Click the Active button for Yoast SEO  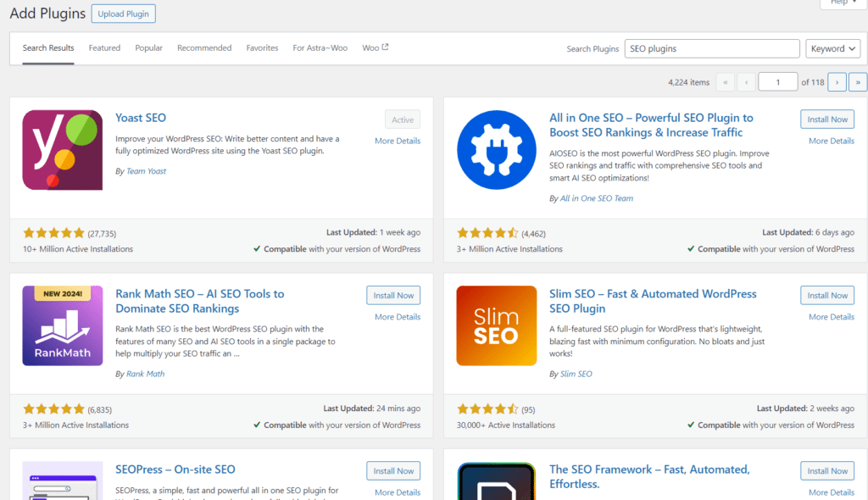pos(403,119)
